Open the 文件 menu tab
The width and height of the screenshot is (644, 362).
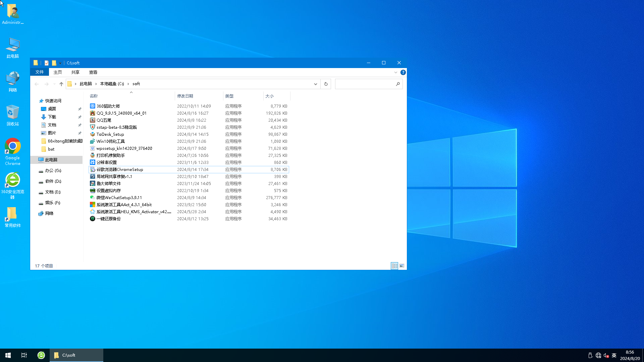pyautogui.click(x=40, y=72)
